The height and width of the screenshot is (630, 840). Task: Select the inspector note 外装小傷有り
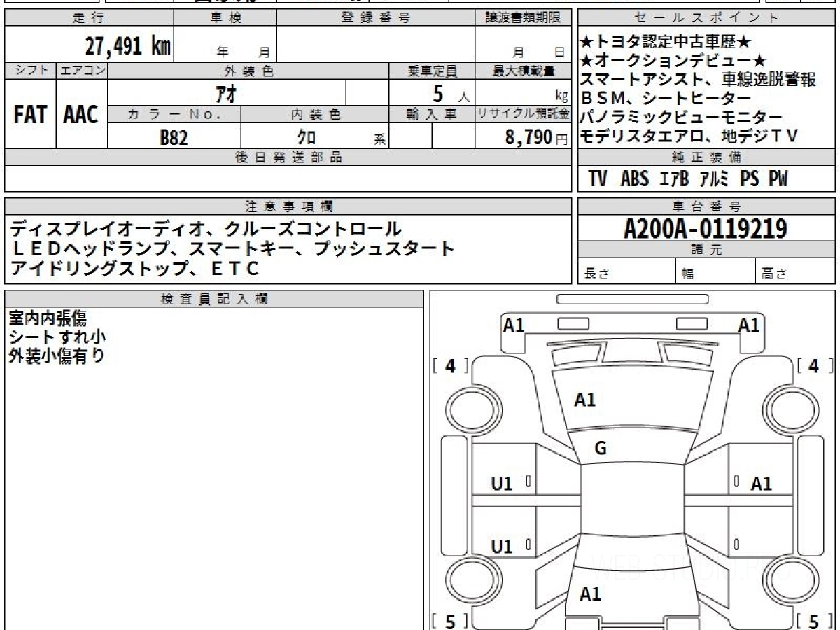point(57,356)
